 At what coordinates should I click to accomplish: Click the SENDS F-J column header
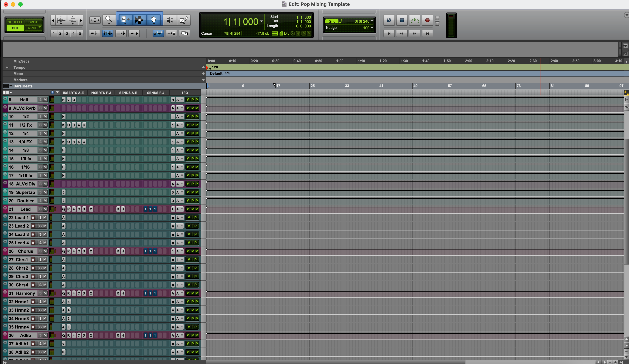coord(156,93)
